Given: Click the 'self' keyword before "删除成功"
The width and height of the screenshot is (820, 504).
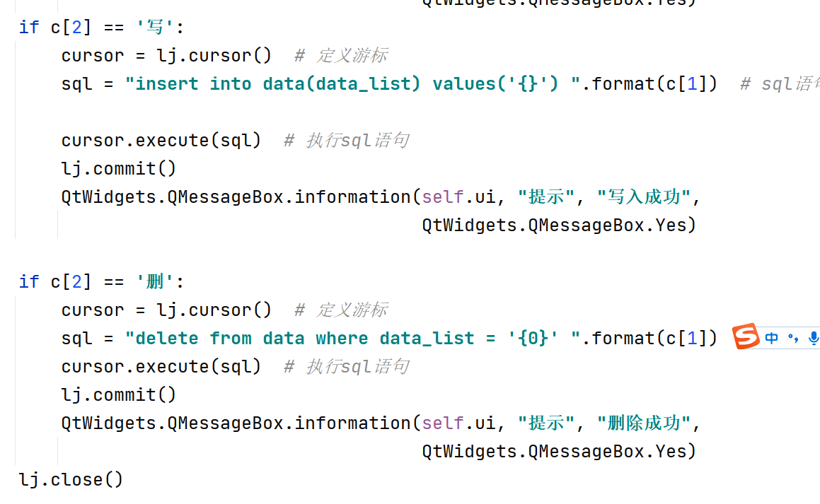Looking at the screenshot, I should coord(442,423).
